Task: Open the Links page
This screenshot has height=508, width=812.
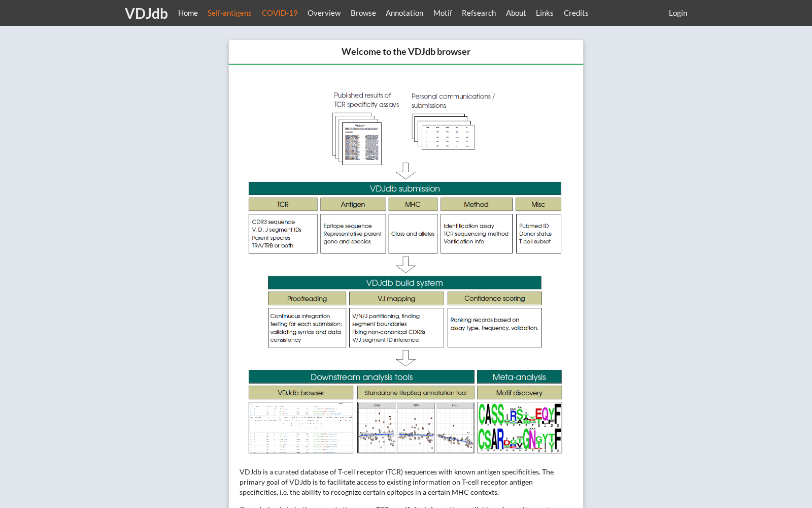Action: (x=545, y=13)
